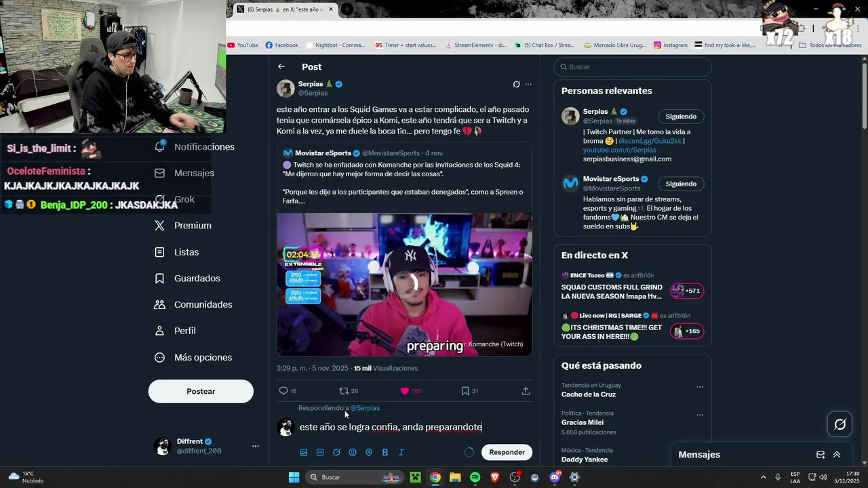868x488 pixels.
Task: Open Perfil in the sidebar
Action: (176, 331)
